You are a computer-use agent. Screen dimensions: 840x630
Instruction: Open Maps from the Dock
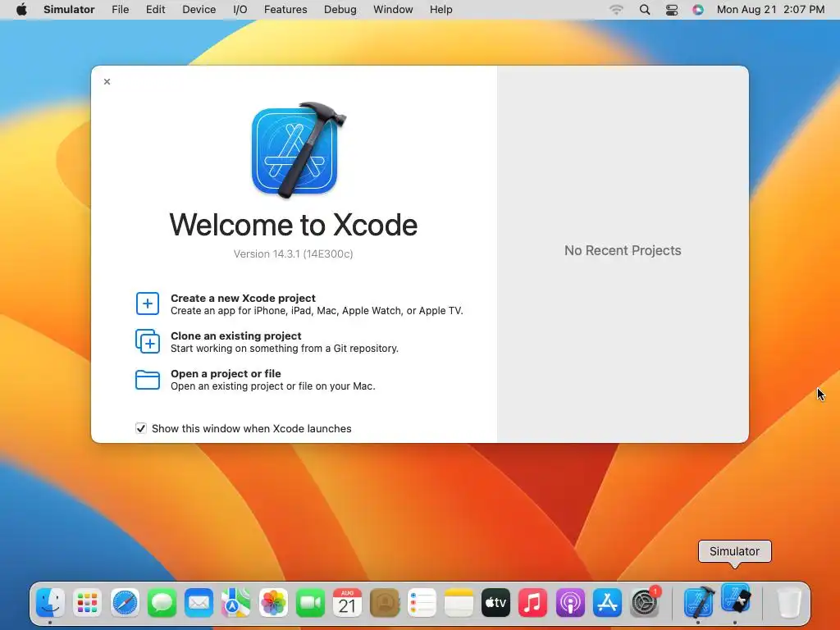[235, 603]
